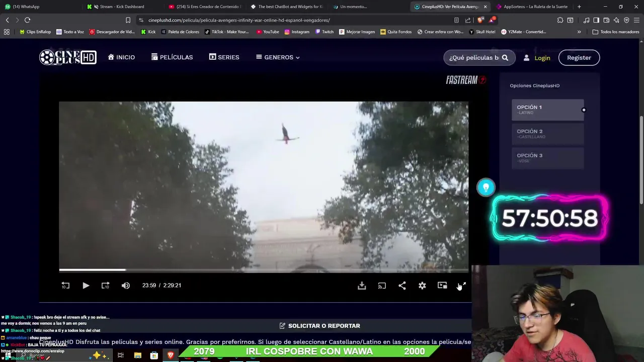Click the address bar URL
The image size is (644, 362).
click(x=239, y=20)
